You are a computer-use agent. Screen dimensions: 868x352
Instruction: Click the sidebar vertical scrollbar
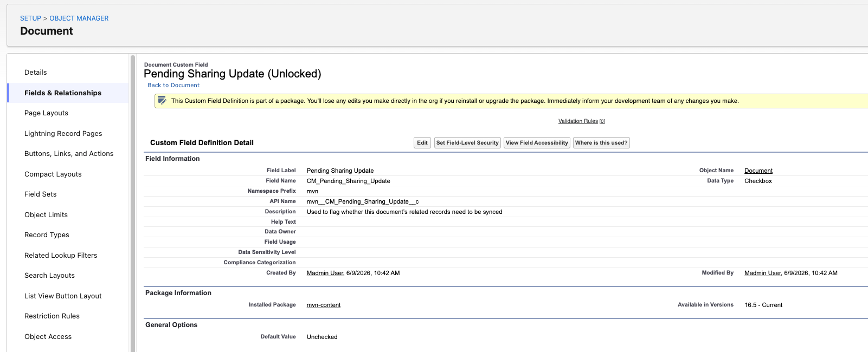133,203
